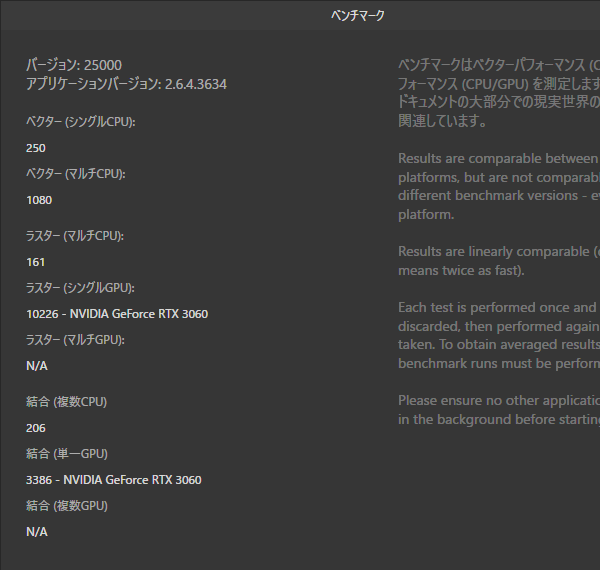
Task: Click the ラスター (マルチCPU) label
Action: 76,236
